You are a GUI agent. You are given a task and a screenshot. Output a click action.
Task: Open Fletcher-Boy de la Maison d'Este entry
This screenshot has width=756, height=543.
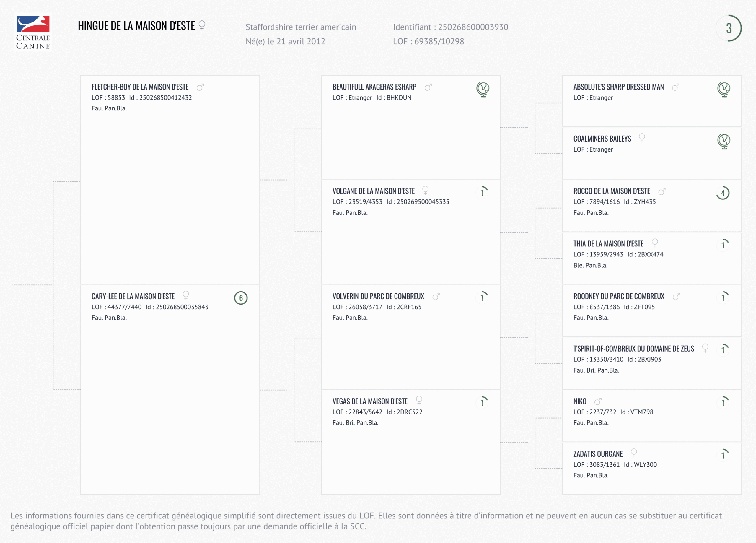coord(140,87)
